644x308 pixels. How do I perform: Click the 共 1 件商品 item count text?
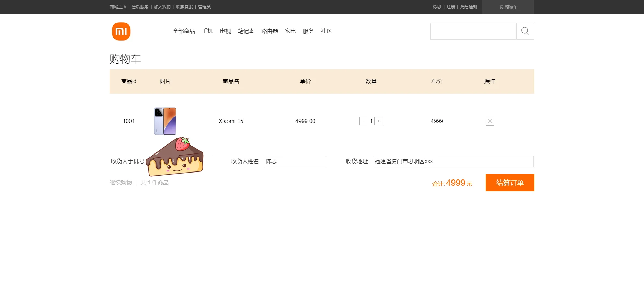click(x=154, y=183)
